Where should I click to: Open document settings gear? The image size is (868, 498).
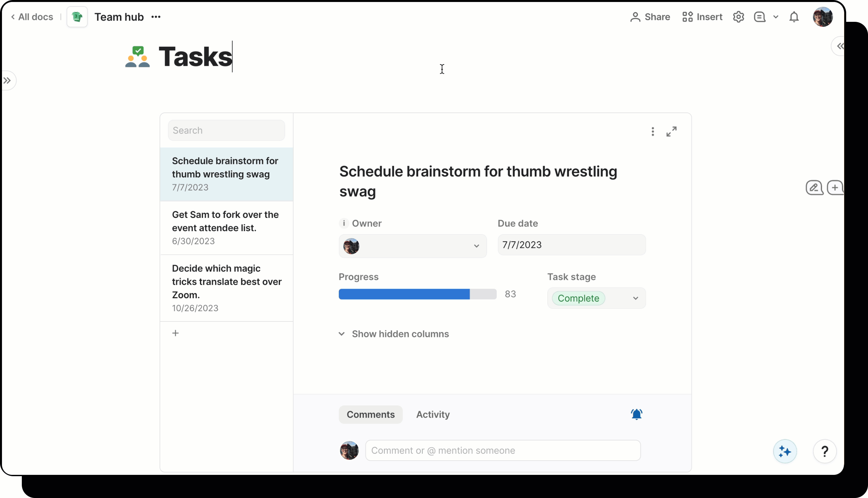[x=738, y=17]
